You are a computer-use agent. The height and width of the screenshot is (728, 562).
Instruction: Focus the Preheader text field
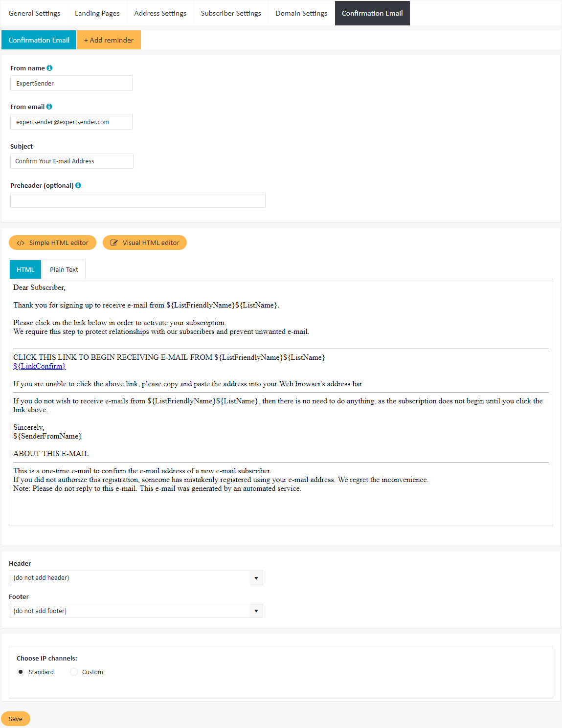click(138, 200)
